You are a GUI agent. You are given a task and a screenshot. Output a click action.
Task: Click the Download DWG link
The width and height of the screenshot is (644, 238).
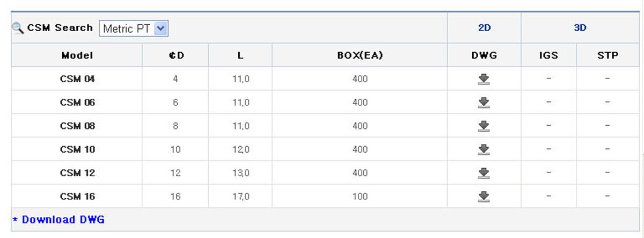58,220
